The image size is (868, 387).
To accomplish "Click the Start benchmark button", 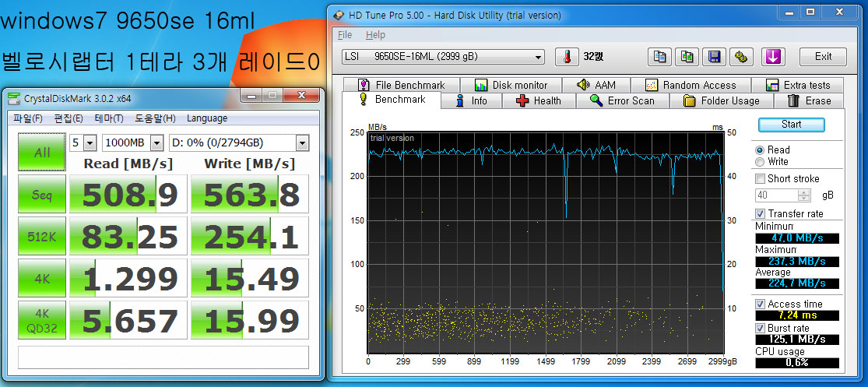I will tap(791, 125).
